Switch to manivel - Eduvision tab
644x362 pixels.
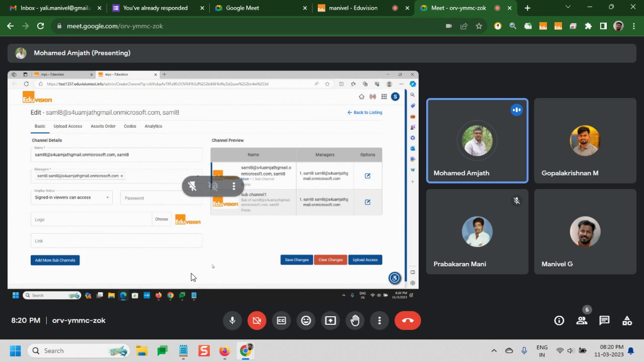point(352,8)
